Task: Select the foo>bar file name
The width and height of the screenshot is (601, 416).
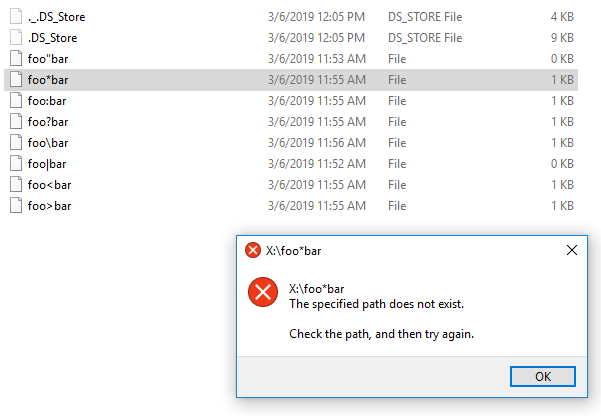Action: point(49,206)
